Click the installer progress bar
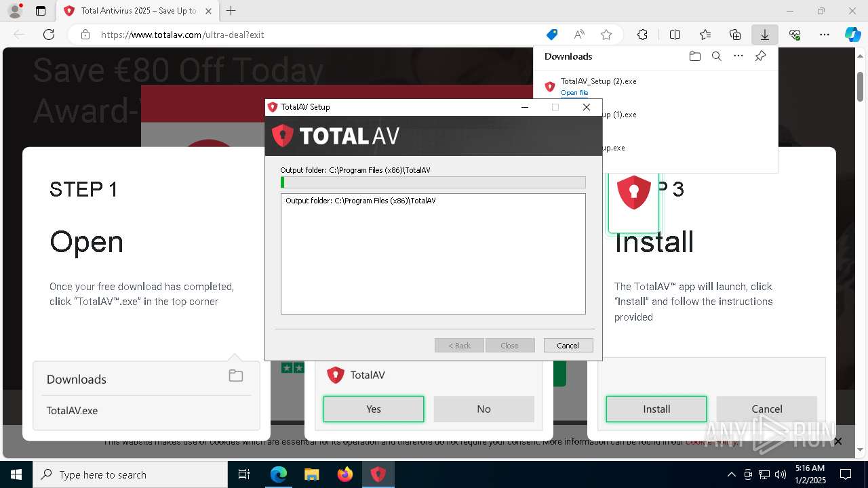The width and height of the screenshot is (868, 488). 433,182
